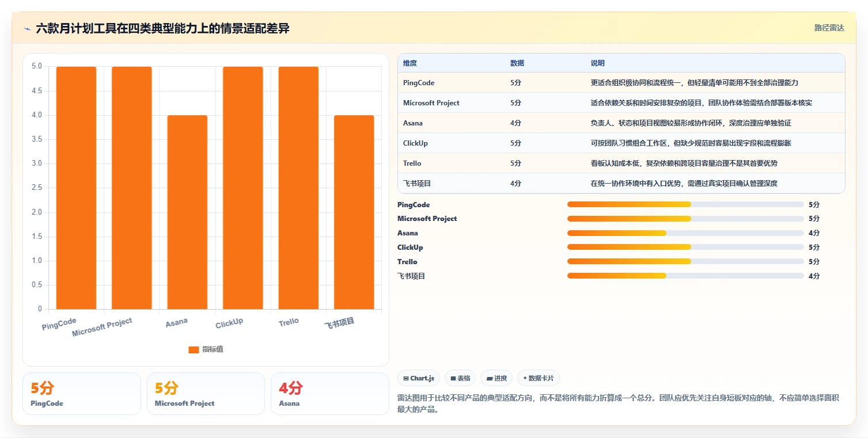This screenshot has width=868, height=438.
Task: Click the Microsoft Project progress bar
Action: 685,219
